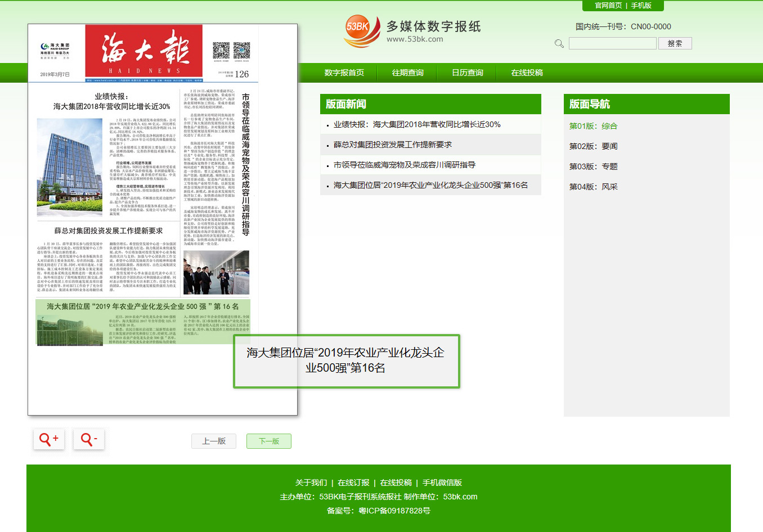Click the green-highlighted 500强 article on page
The image size is (763, 532).
click(143, 322)
